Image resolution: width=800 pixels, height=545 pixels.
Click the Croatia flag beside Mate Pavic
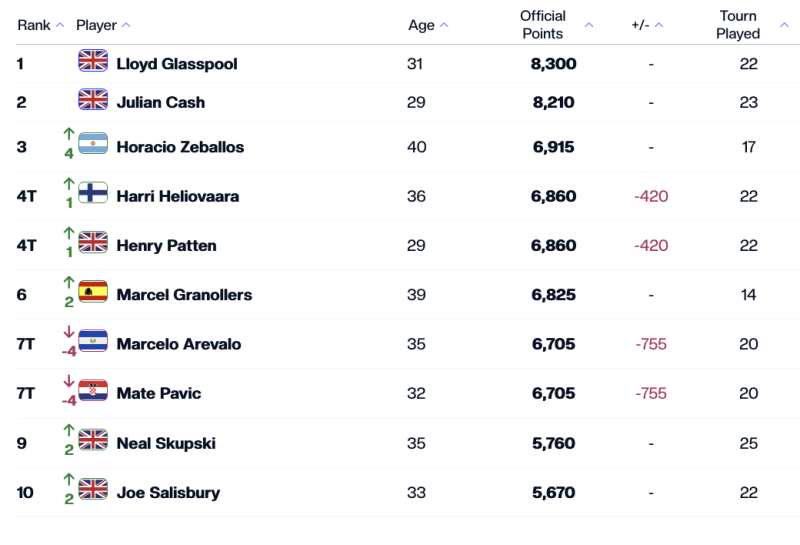(93, 391)
